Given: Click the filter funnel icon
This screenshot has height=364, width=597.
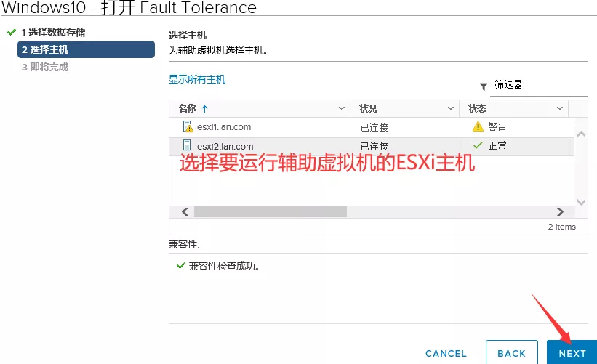Looking at the screenshot, I should click(484, 86).
